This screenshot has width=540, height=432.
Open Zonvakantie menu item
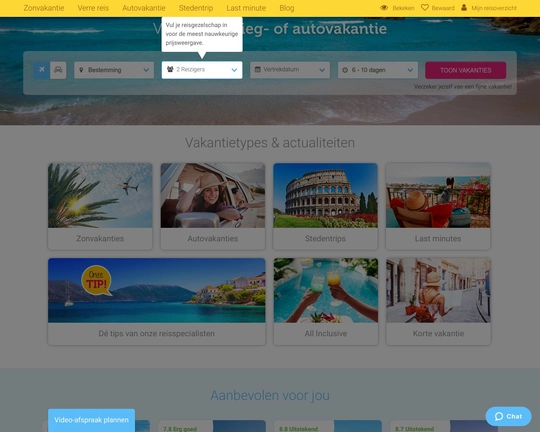44,8
